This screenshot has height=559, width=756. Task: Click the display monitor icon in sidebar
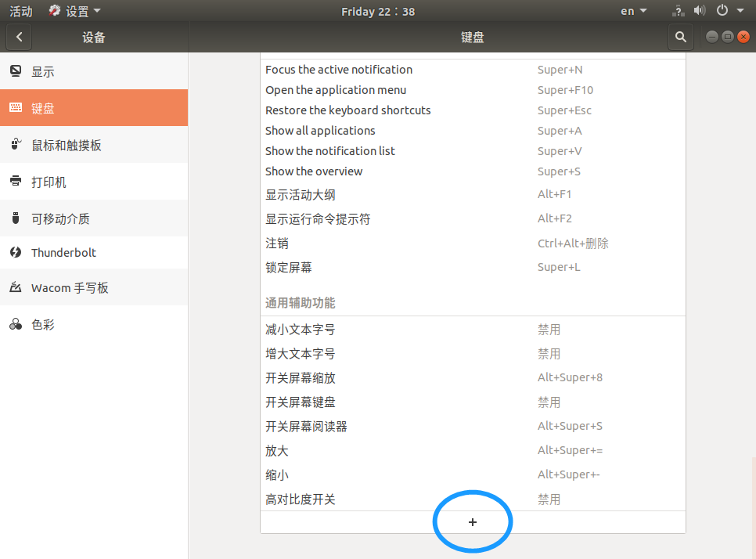click(x=16, y=71)
